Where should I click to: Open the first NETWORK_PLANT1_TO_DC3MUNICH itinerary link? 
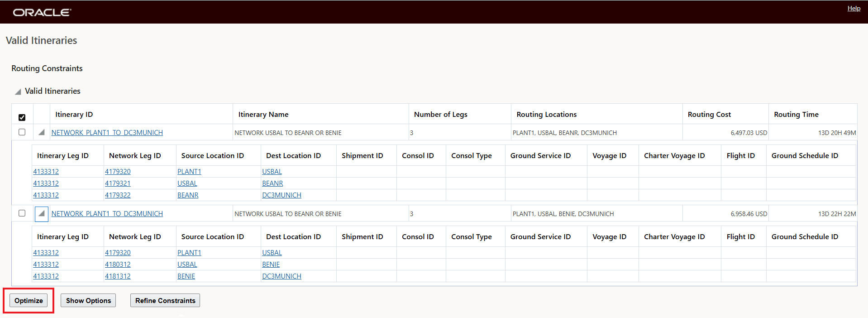coord(107,133)
